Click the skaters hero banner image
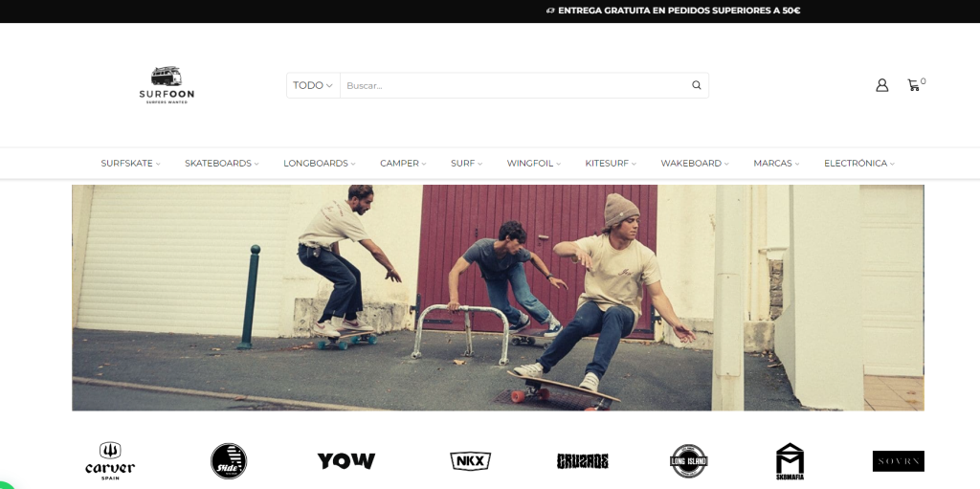 point(498,298)
